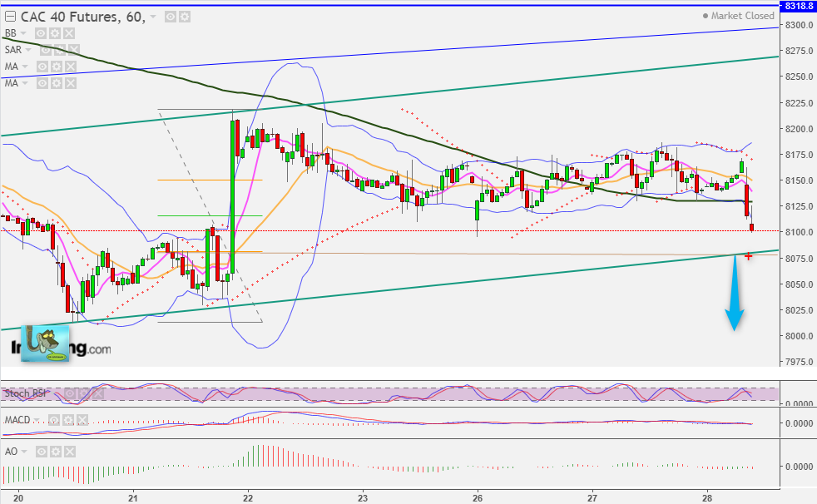This screenshot has width=817, height=504.
Task: Expand the BB indicator dropdown arrow
Action: 23,33
